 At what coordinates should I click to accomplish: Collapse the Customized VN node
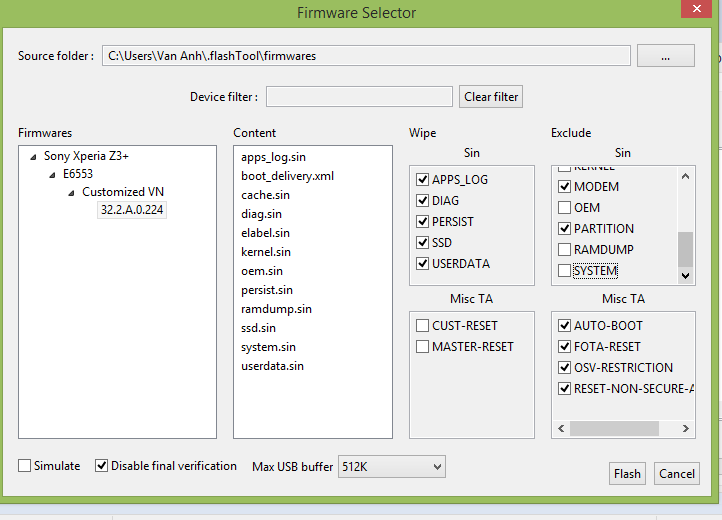[x=72, y=192]
